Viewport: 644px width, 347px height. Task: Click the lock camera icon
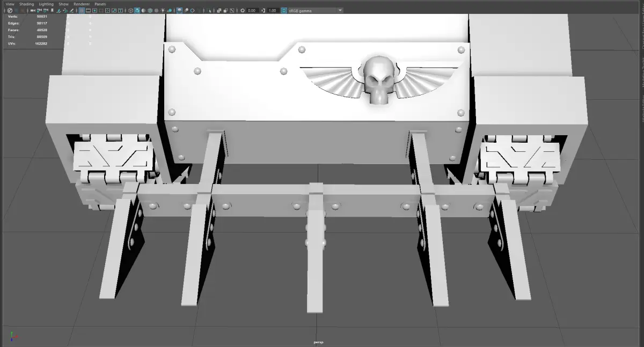tap(39, 10)
